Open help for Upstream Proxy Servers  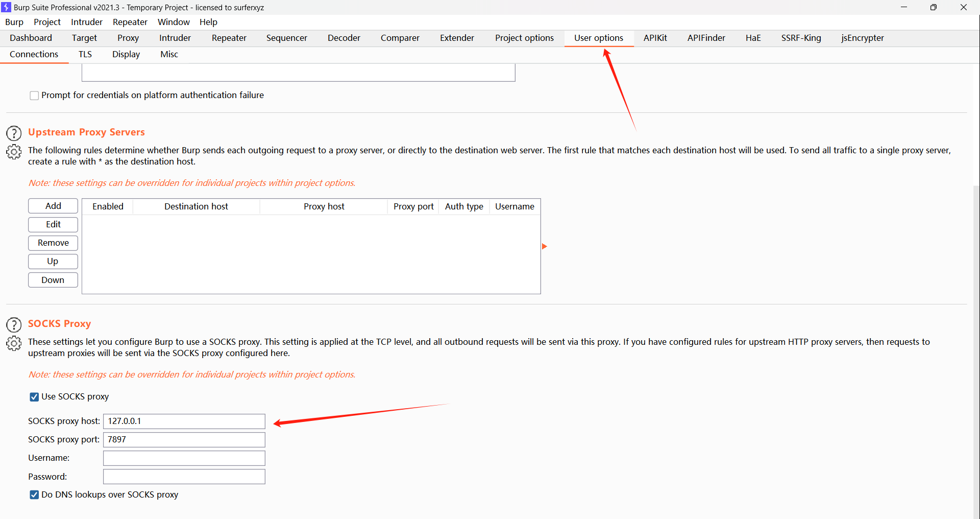(14, 133)
